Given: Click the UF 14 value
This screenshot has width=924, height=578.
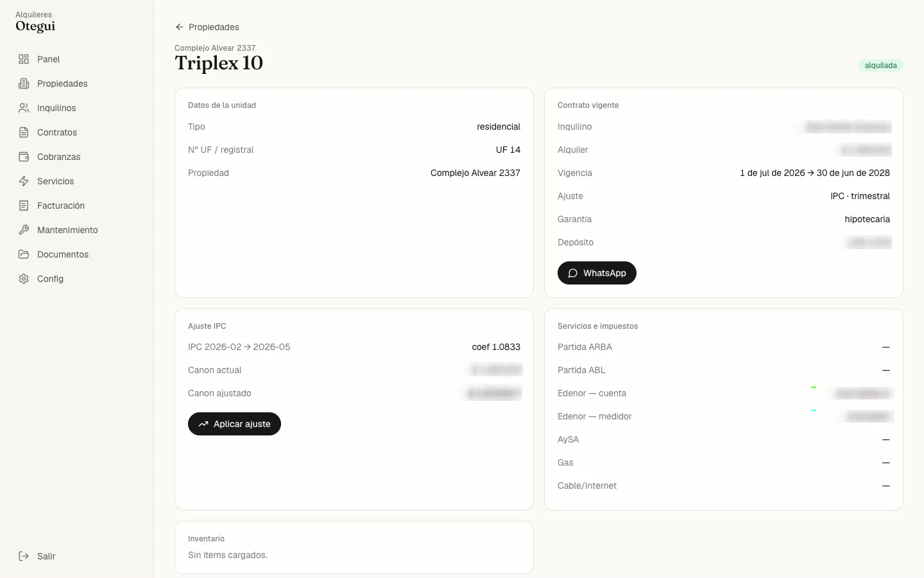Looking at the screenshot, I should point(508,150).
